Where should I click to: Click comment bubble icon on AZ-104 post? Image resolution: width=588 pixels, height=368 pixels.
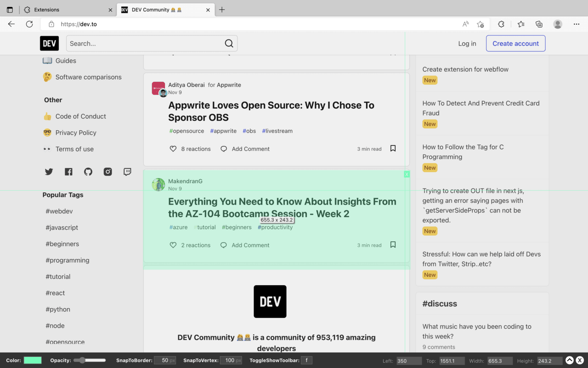(x=224, y=245)
